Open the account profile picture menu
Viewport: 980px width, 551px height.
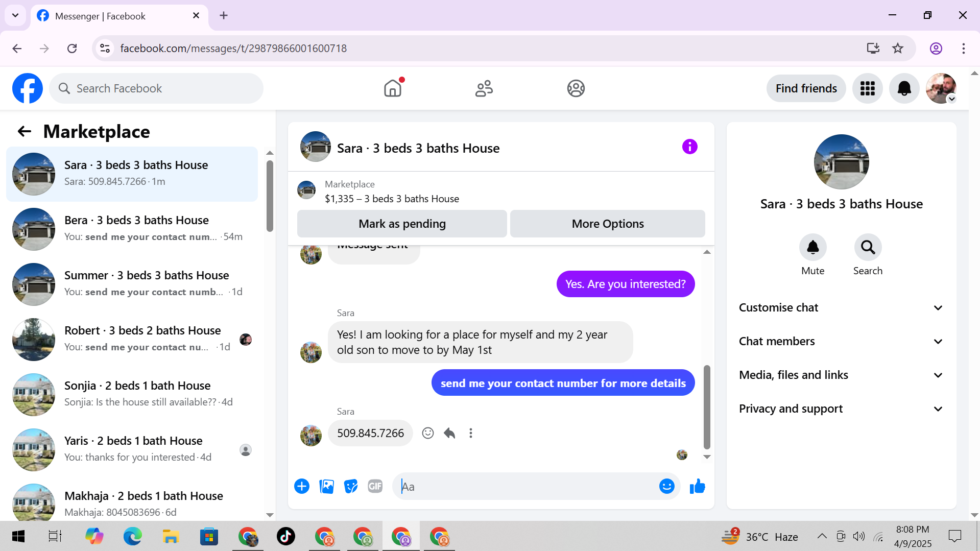[941, 88]
